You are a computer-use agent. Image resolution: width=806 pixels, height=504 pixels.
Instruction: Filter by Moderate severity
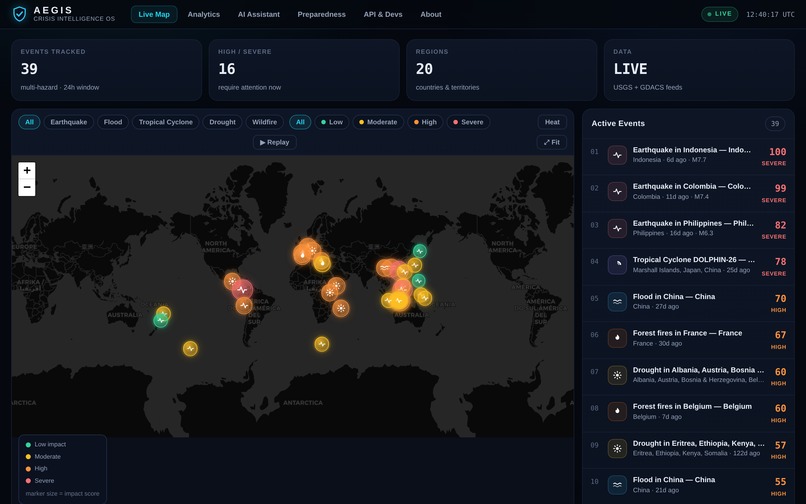coord(378,122)
